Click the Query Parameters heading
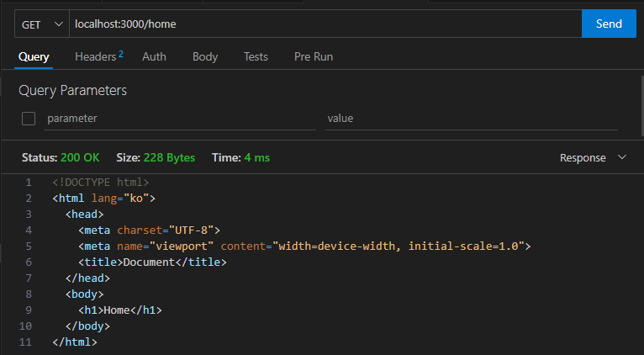The height and width of the screenshot is (355, 644). [72, 90]
